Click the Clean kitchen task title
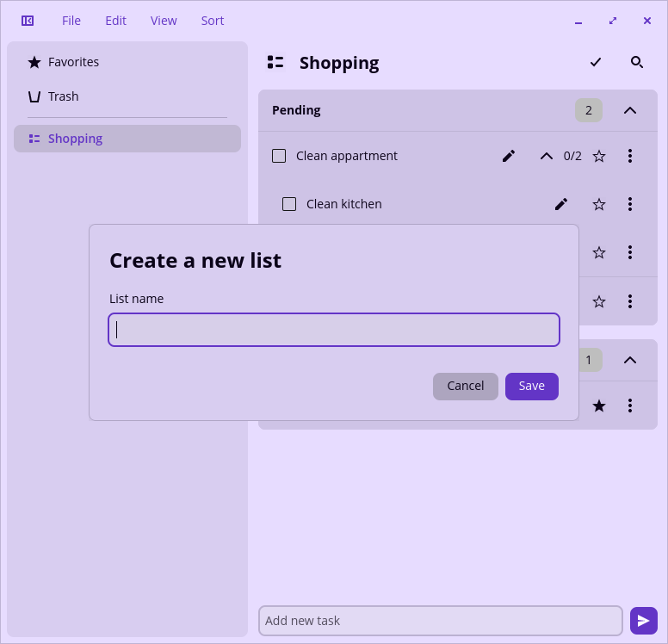The width and height of the screenshot is (668, 644). [x=344, y=204]
